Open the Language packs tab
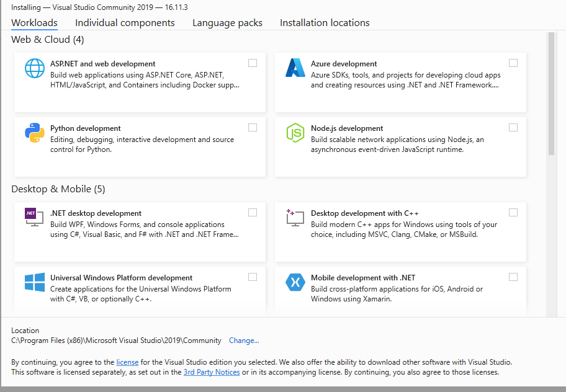This screenshot has width=566, height=392. [227, 23]
